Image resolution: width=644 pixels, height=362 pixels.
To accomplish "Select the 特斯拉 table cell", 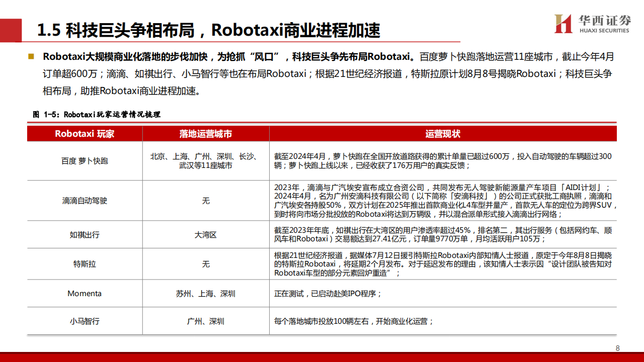I will click(85, 264).
